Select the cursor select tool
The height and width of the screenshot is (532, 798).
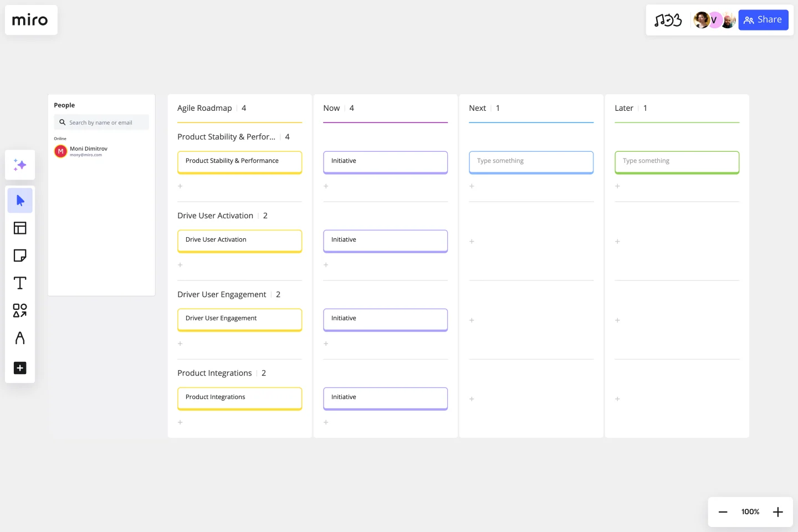tap(20, 201)
